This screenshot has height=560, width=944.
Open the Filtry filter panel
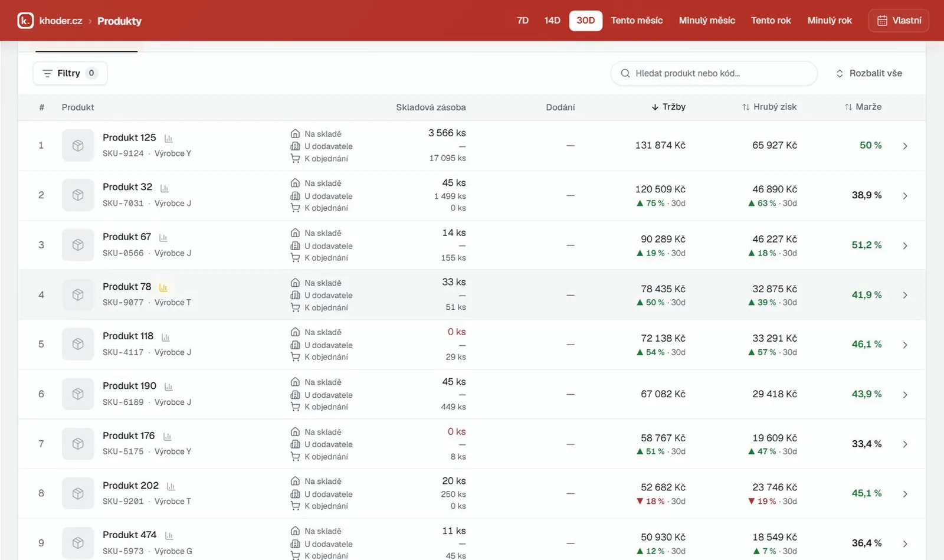[x=70, y=73]
